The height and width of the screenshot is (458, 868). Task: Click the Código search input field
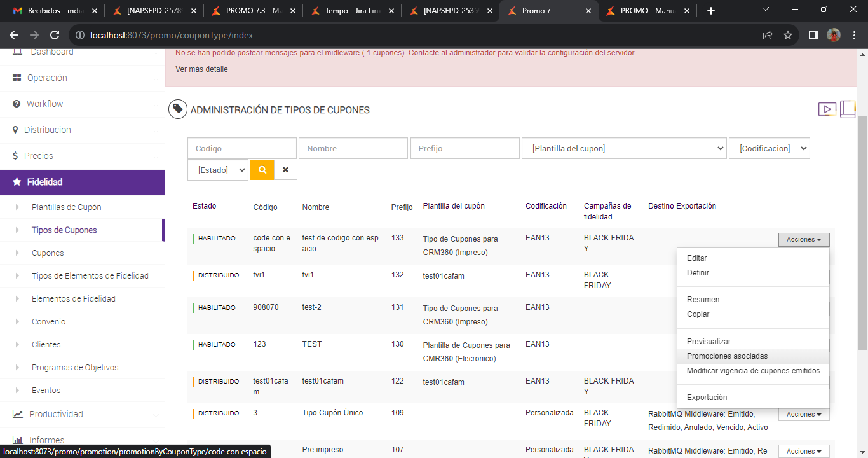tap(241, 148)
